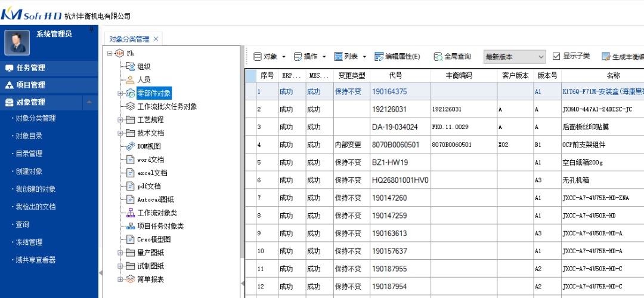The height and width of the screenshot is (298, 644).
Task: Click the sidebar collapse arrow handle
Action: (x=101, y=273)
